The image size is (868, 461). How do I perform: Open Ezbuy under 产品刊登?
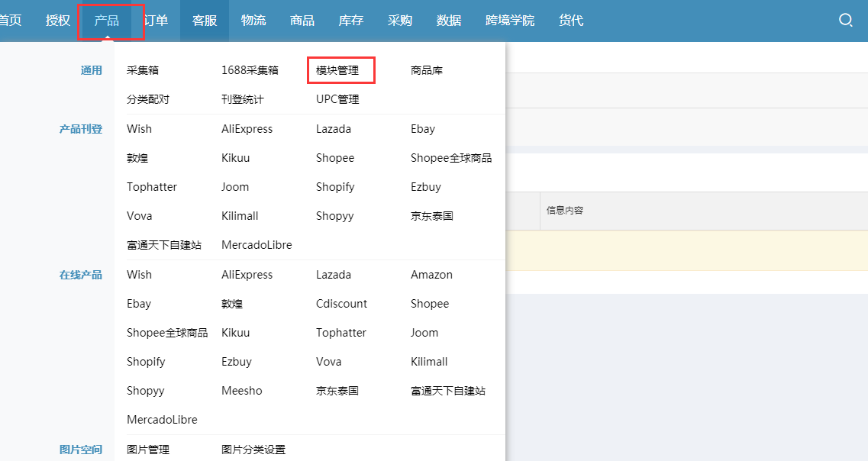pyautogui.click(x=426, y=187)
